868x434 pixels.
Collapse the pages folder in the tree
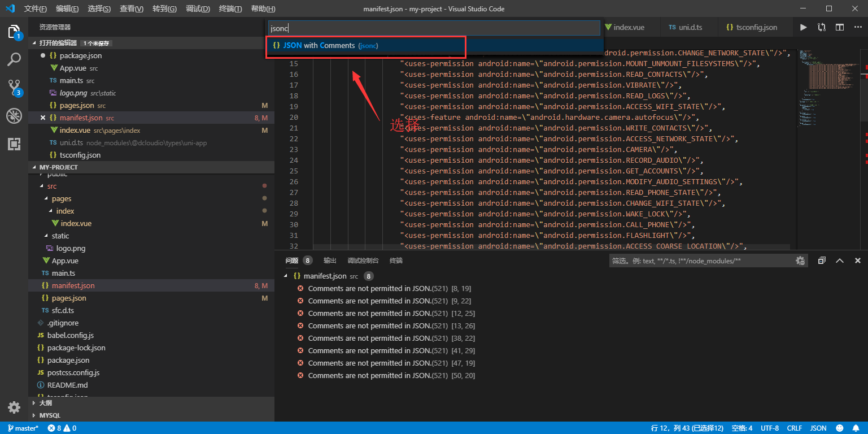[151, 198]
